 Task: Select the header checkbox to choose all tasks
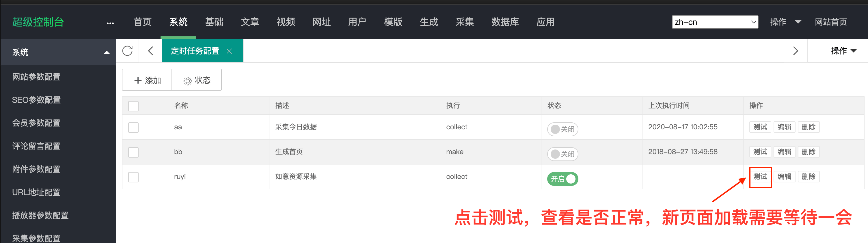tap(133, 106)
